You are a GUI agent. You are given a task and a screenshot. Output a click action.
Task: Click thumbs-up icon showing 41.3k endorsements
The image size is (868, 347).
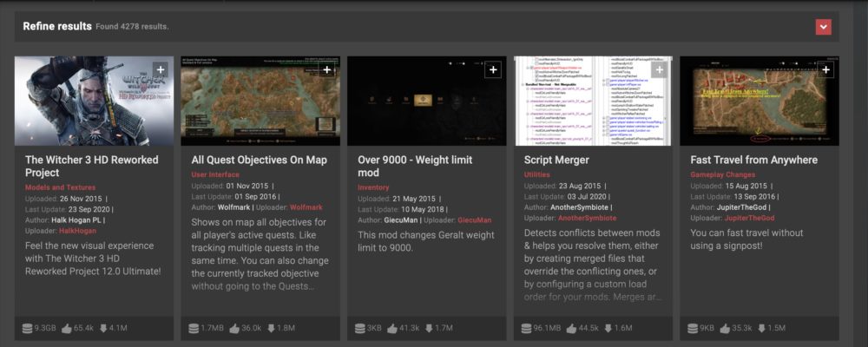click(x=392, y=329)
